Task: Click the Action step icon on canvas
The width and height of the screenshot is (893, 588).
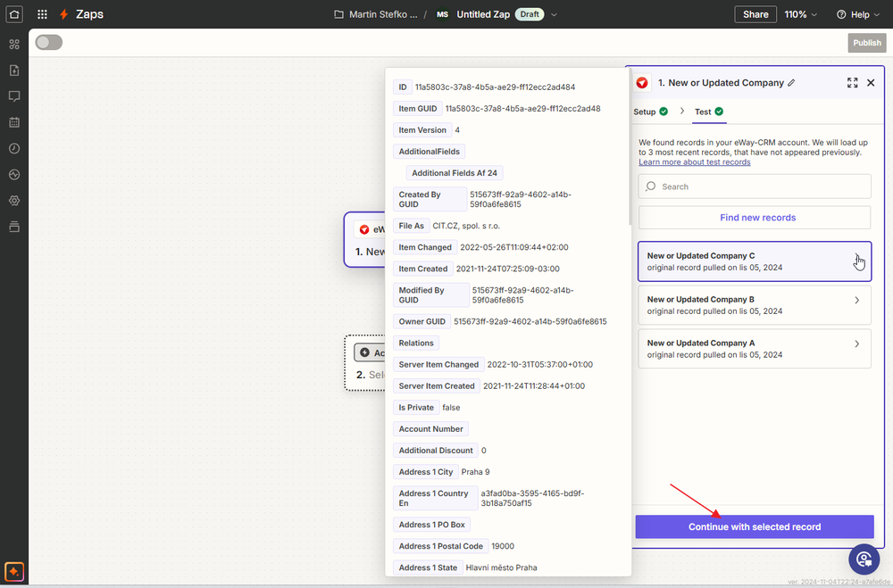Action: (364, 353)
